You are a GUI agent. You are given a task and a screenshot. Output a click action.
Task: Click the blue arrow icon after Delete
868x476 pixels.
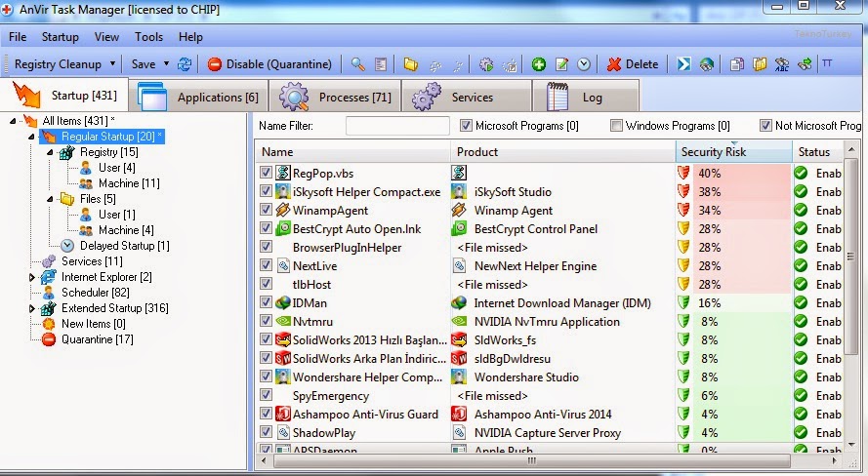[683, 64]
